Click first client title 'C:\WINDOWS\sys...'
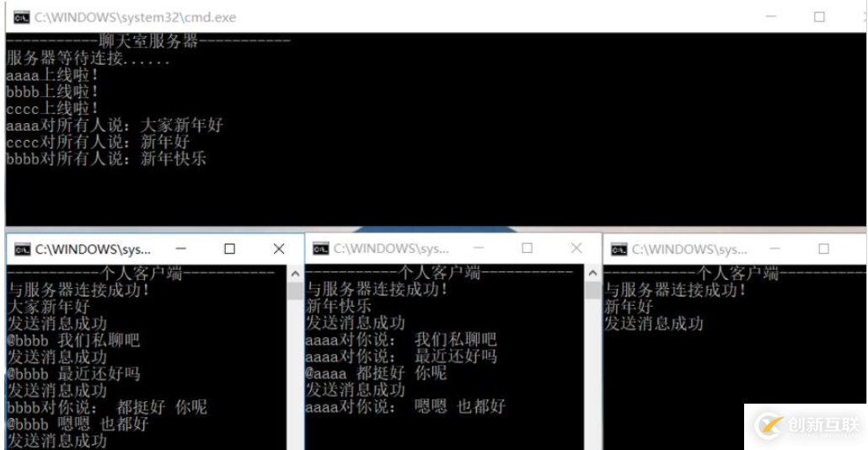The height and width of the screenshot is (450, 868). click(x=93, y=249)
